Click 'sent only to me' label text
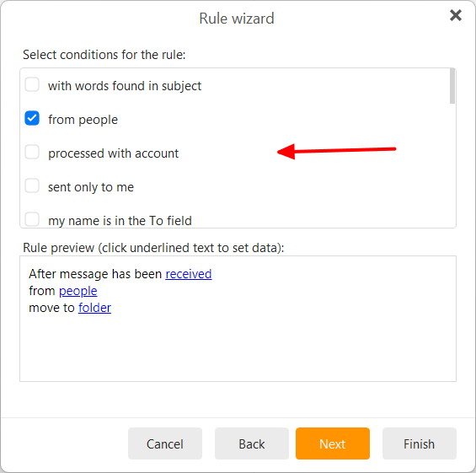 click(91, 187)
